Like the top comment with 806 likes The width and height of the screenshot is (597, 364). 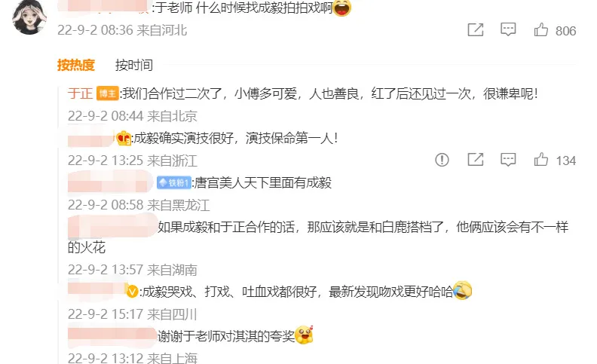541,29
